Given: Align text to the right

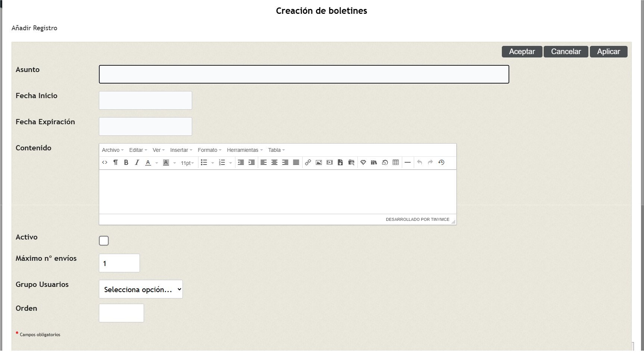Looking at the screenshot, I should pos(285,162).
